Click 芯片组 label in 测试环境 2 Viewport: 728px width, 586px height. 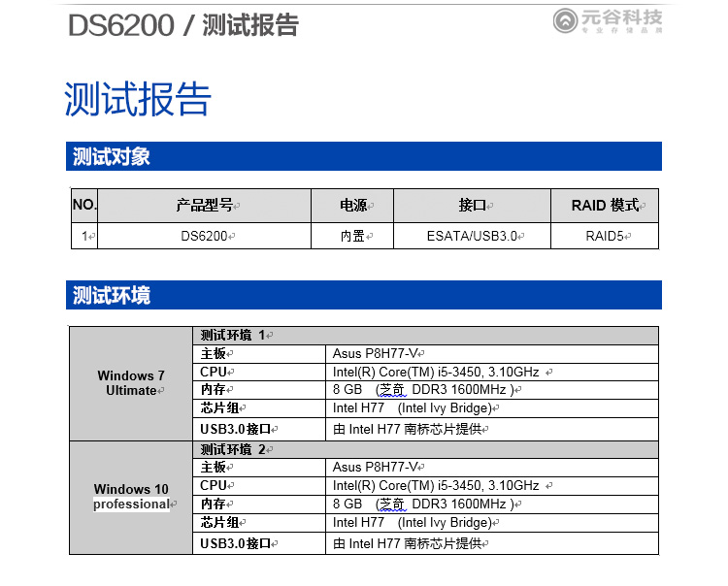point(219,522)
